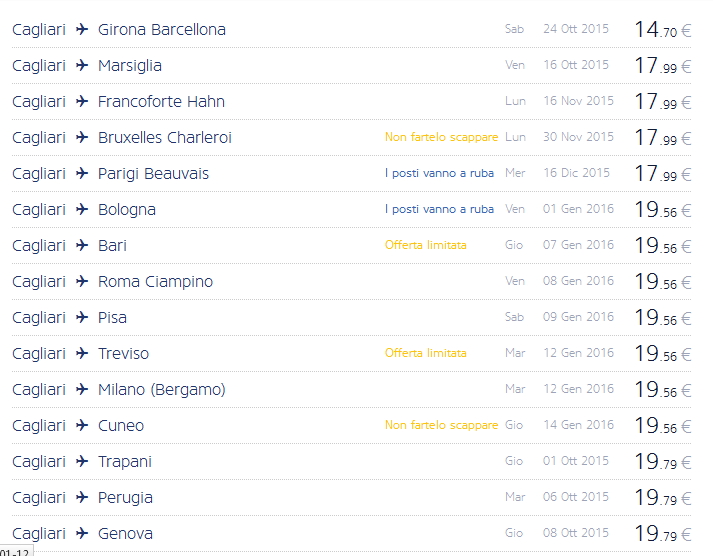
Task: Click "Non fartelo scappare" on the Bruxelles row
Action: point(441,137)
